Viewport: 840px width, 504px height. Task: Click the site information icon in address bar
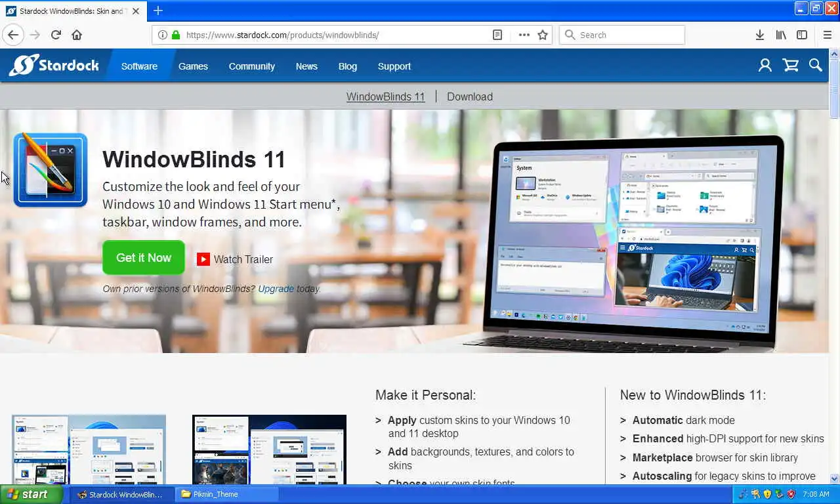pyautogui.click(x=162, y=35)
